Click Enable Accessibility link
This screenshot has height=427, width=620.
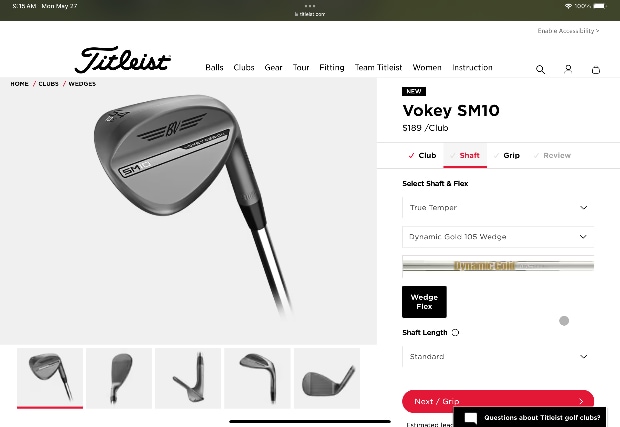568,31
